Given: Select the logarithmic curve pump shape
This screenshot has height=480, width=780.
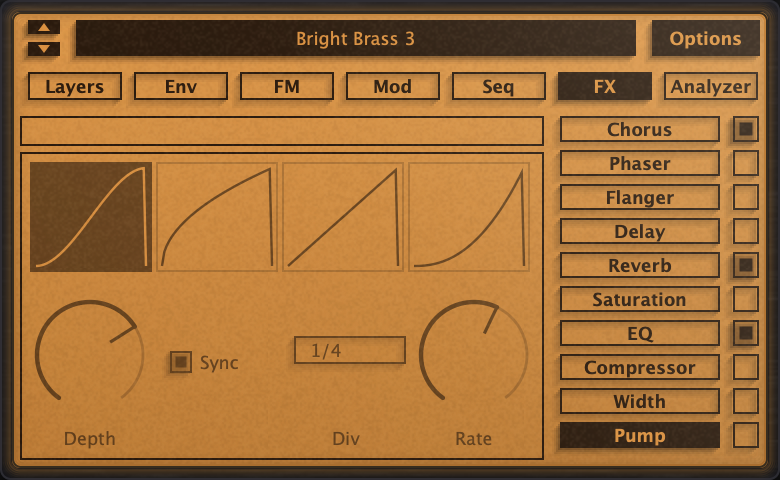Looking at the screenshot, I should pos(217,216).
